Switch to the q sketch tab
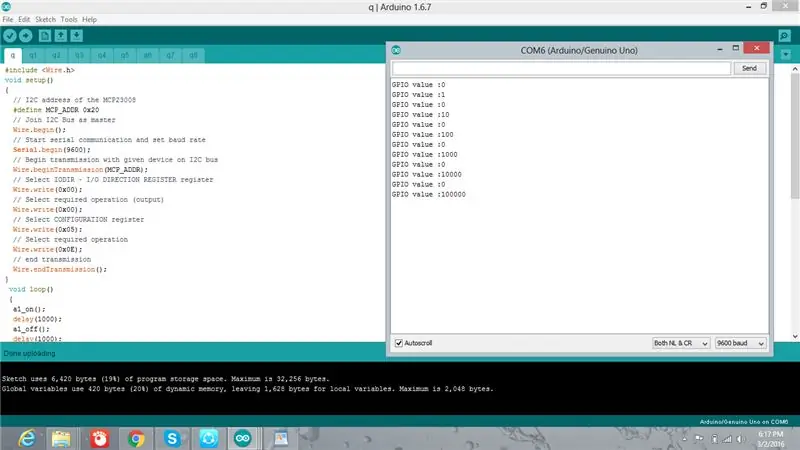The image size is (800, 450). pos(13,55)
